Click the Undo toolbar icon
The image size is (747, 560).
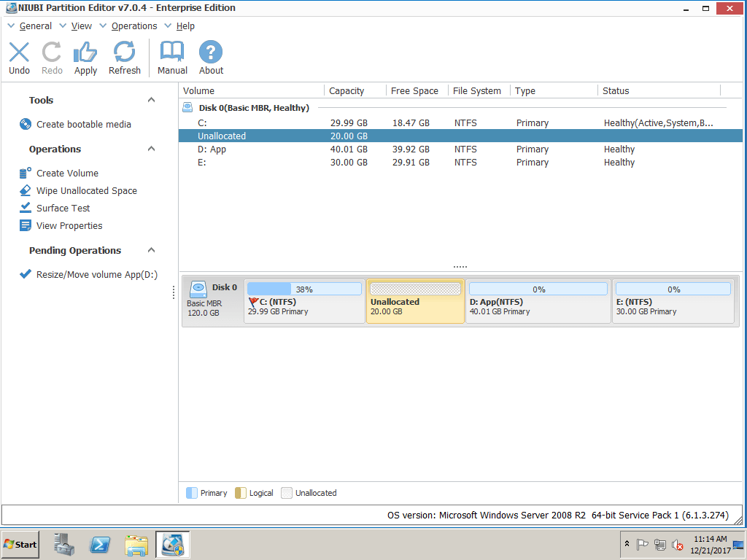point(19,52)
